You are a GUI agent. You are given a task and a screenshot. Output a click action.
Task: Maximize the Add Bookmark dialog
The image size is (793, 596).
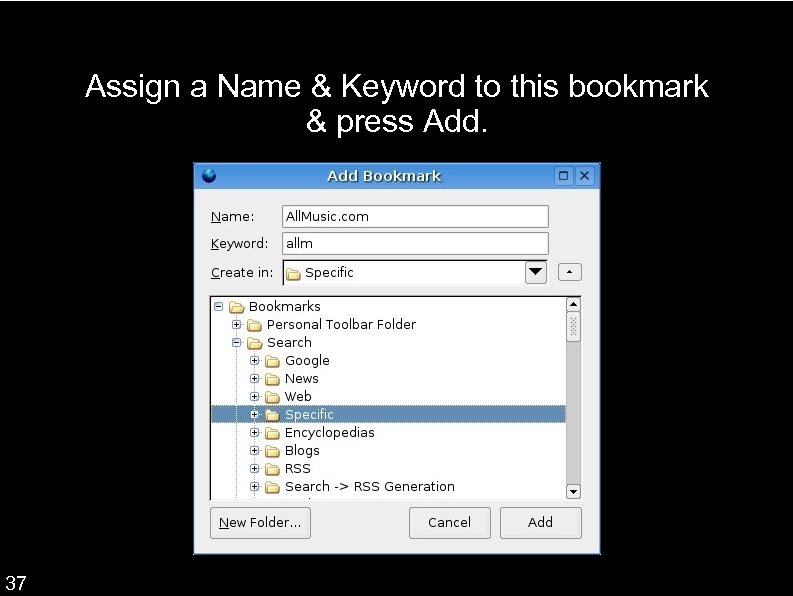coord(563,176)
